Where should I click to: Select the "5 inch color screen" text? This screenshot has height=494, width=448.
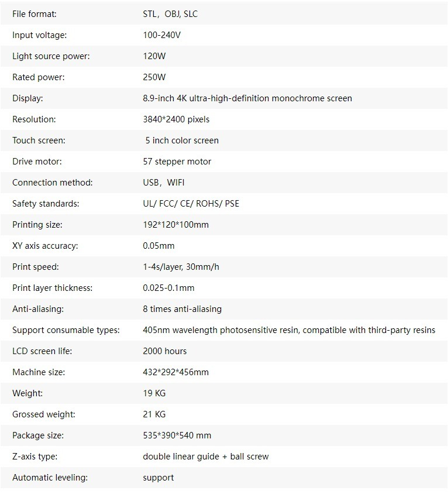point(182,140)
